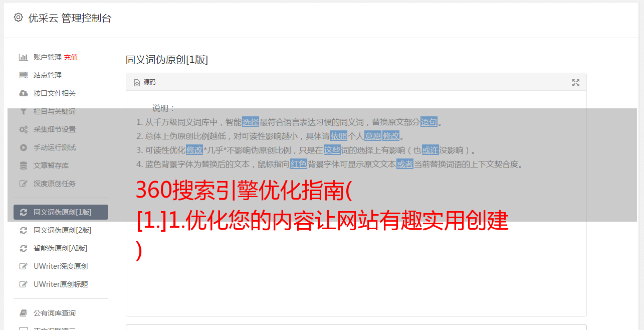Click the refresh icon for 同义词伪原创[2版]
The height and width of the screenshot is (330, 644).
pyautogui.click(x=23, y=230)
